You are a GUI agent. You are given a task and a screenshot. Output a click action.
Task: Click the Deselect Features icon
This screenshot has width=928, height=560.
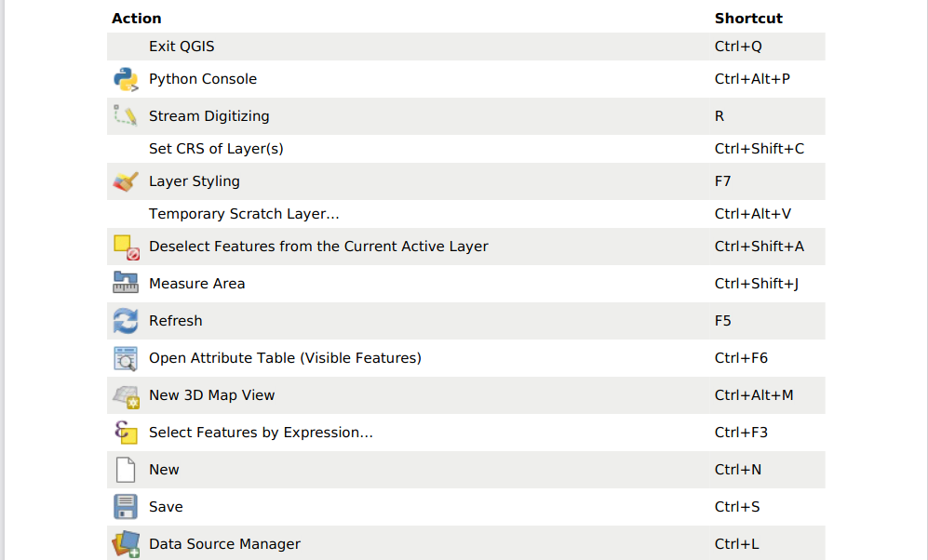click(x=126, y=247)
